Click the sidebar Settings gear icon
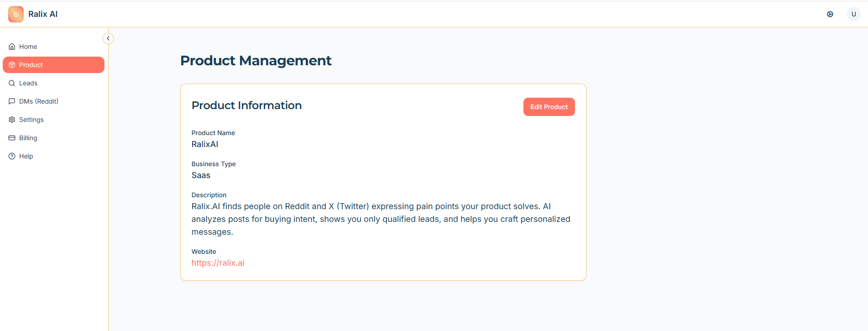 coord(12,120)
